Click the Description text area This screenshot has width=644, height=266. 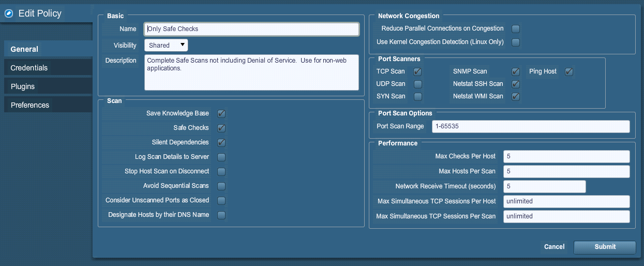(x=251, y=72)
